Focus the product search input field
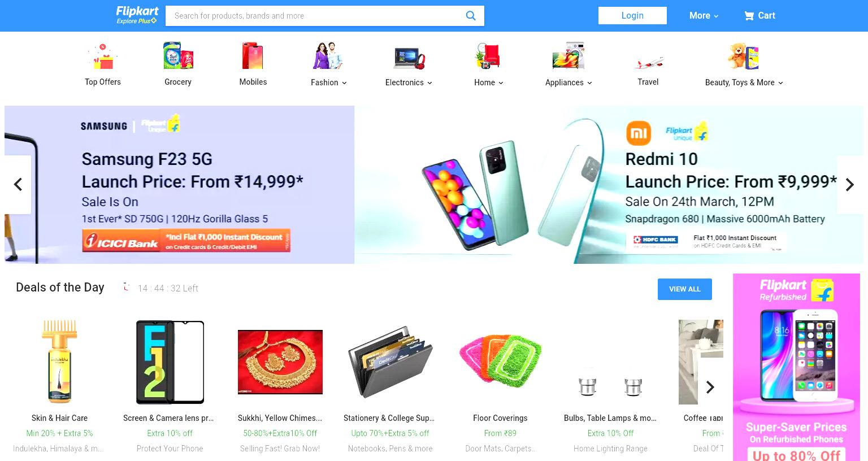The width and height of the screenshot is (868, 461). point(316,16)
